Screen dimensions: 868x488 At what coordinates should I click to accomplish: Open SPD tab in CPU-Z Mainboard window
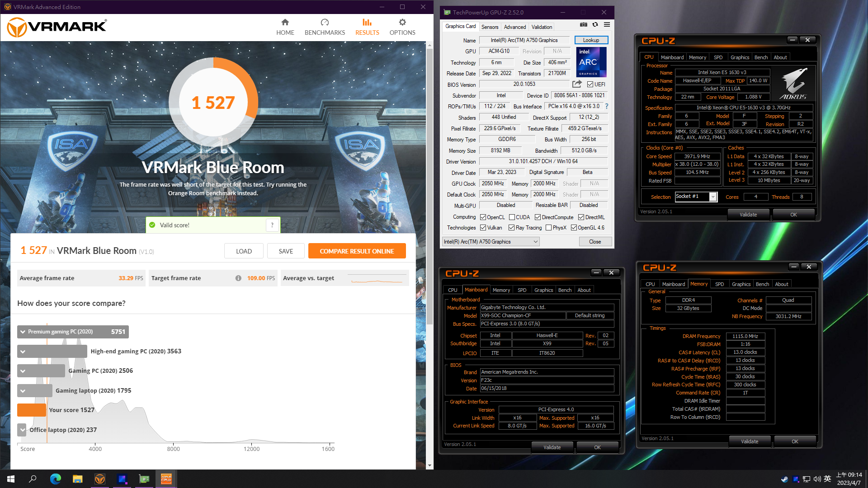tap(522, 290)
